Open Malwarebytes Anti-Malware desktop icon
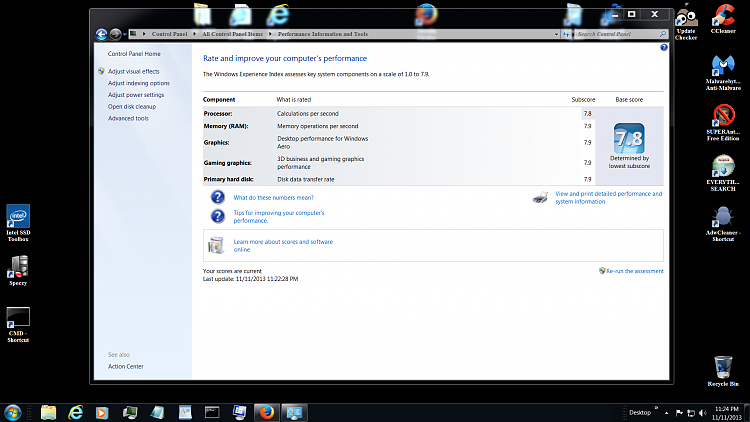750x422 pixels. (x=723, y=73)
